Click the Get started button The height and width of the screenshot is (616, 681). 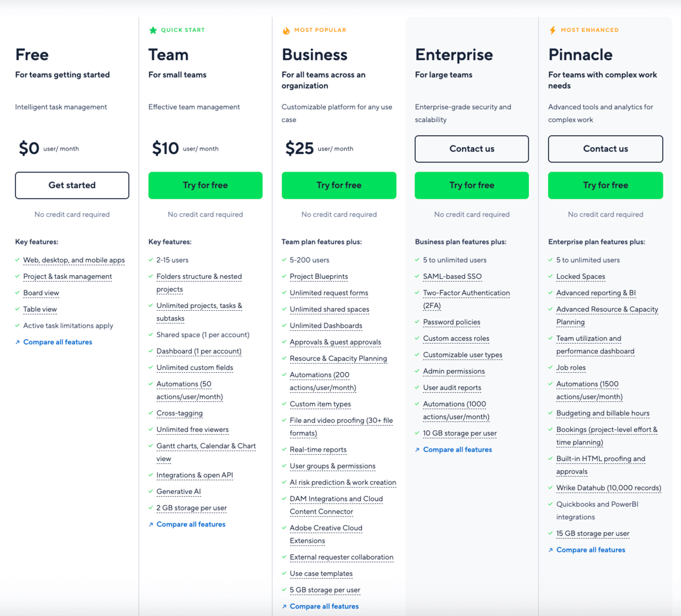click(x=72, y=185)
